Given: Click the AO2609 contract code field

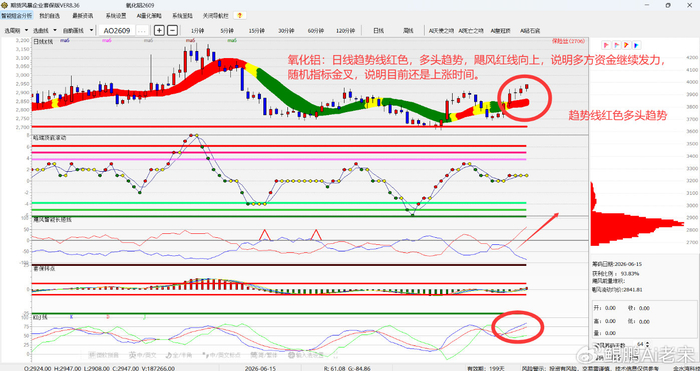Looking at the screenshot, I should click(x=117, y=30).
